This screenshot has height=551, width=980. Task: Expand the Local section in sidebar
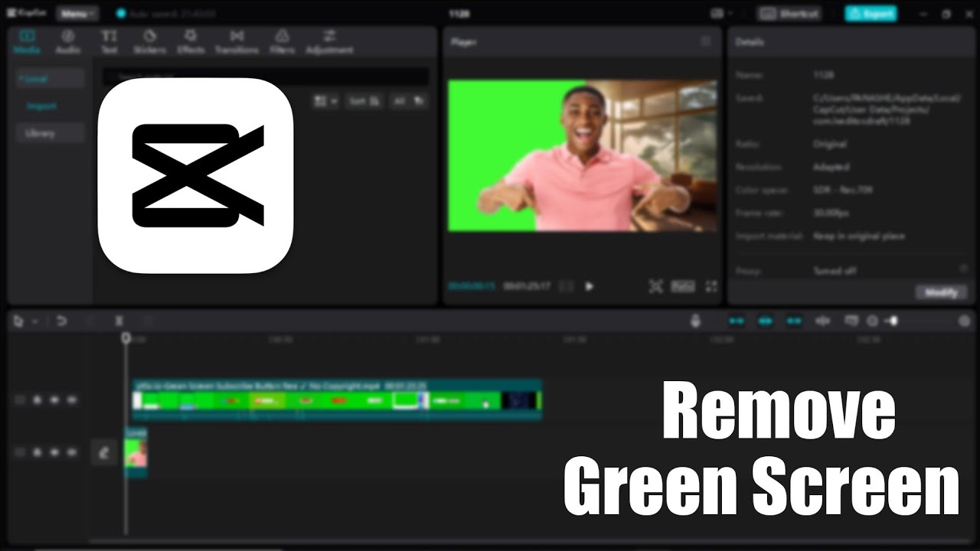pyautogui.click(x=50, y=79)
